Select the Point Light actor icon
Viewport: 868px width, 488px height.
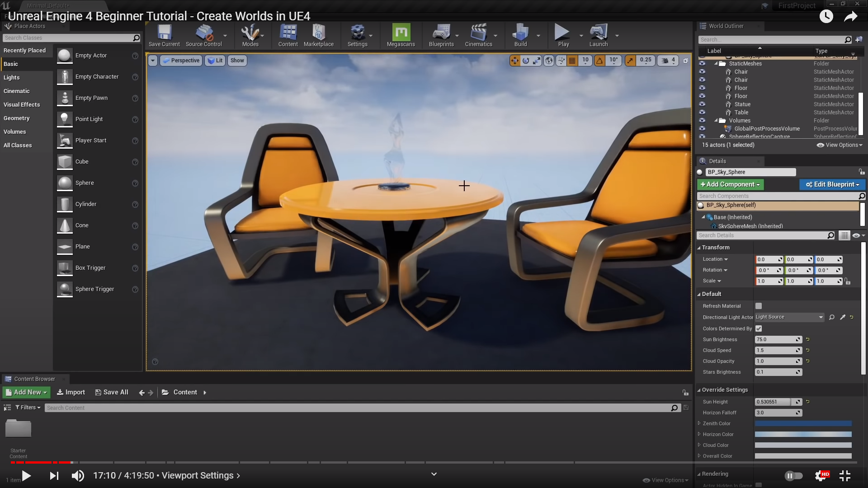(x=65, y=119)
